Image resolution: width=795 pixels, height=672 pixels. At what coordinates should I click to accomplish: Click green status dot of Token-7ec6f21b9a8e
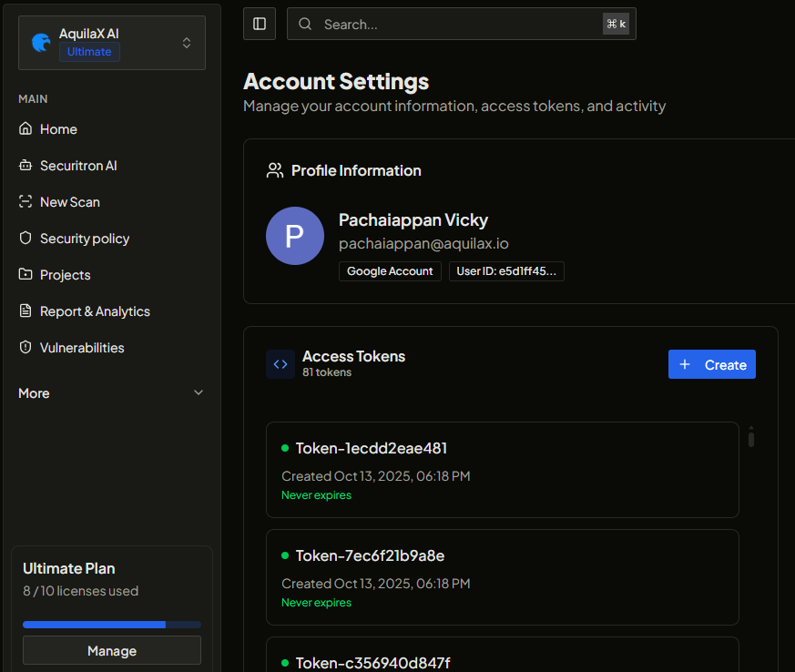tap(285, 555)
